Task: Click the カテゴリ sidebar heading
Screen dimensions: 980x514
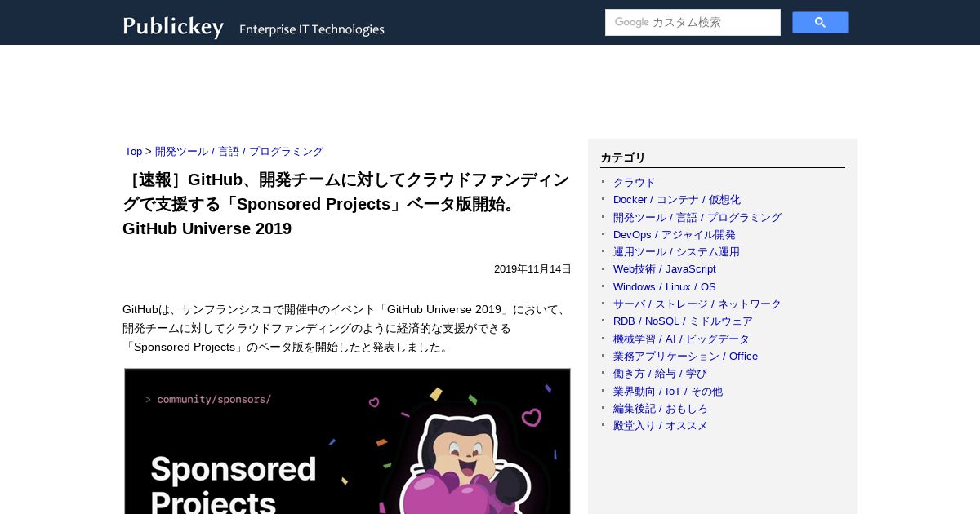Action: tap(623, 158)
